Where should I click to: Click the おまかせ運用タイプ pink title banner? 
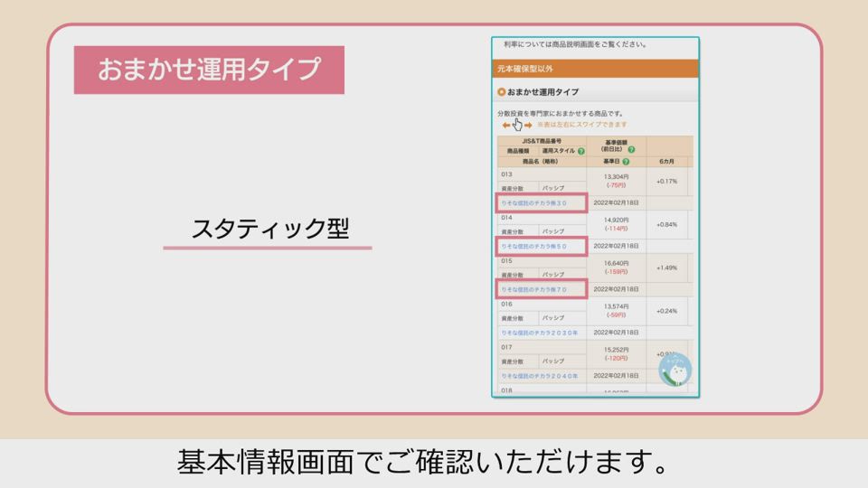(209, 70)
